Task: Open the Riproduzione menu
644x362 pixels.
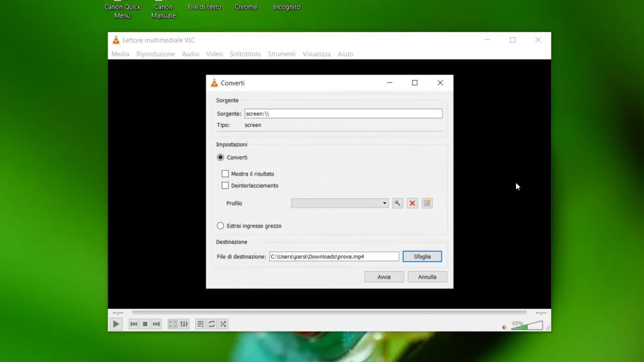Action: [x=155, y=54]
